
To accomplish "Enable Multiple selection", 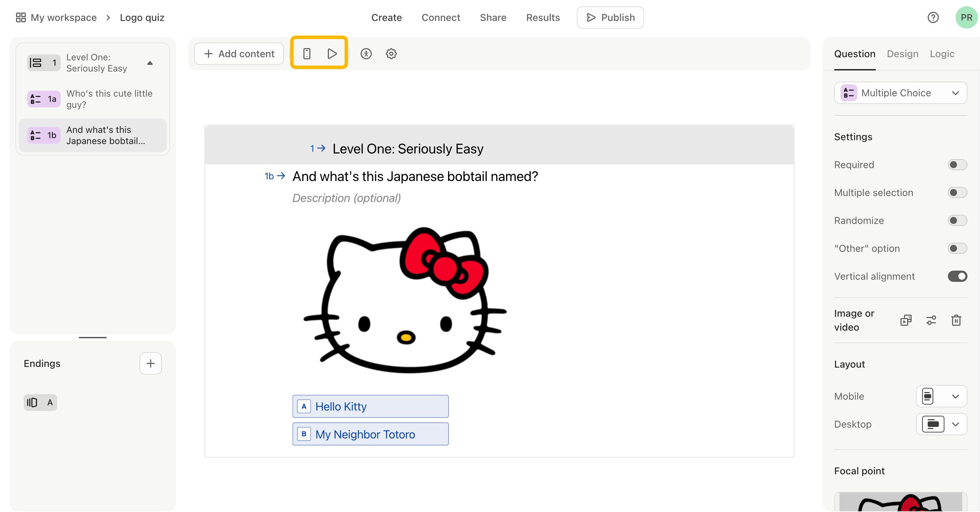I will 957,193.
